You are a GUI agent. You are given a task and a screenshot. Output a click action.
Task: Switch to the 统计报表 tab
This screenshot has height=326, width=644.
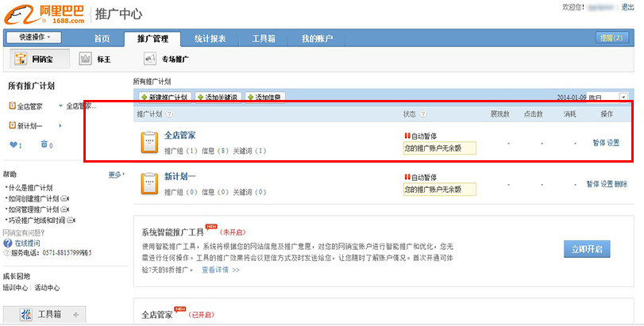[x=210, y=39]
